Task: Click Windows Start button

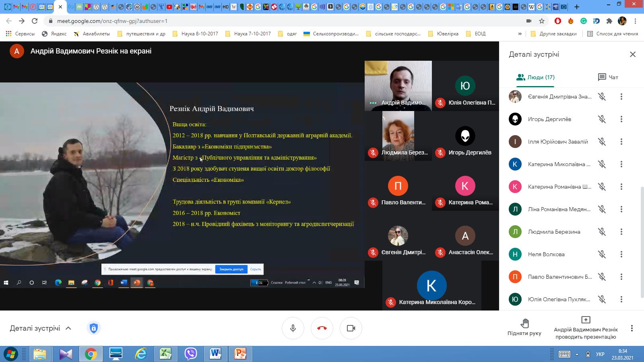Action: (11, 354)
